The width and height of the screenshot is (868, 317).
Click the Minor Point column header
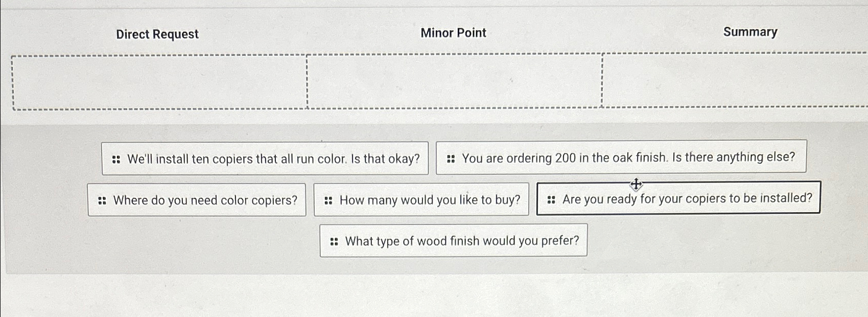(453, 33)
